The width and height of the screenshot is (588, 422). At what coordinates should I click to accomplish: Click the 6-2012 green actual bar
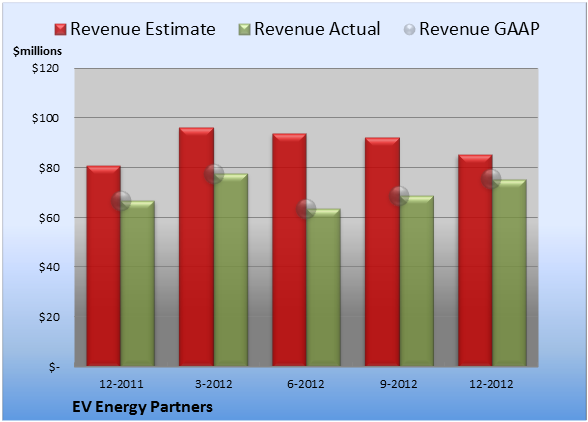pyautogui.click(x=323, y=287)
